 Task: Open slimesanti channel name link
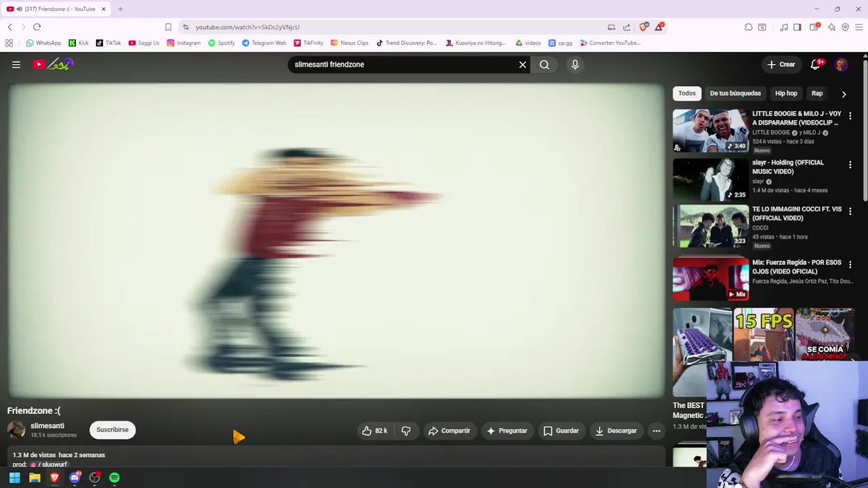[x=47, y=426]
